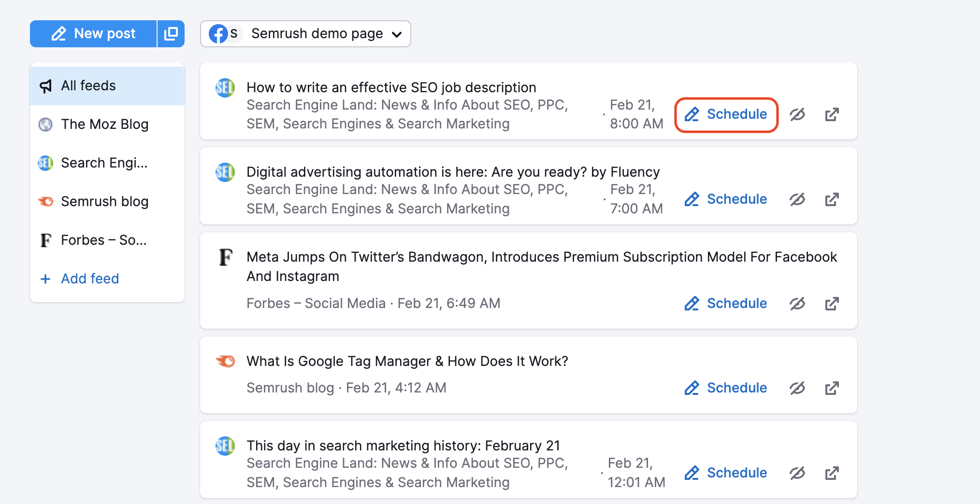Click the Add feed link
Image resolution: width=980 pixels, height=504 pixels.
[89, 279]
